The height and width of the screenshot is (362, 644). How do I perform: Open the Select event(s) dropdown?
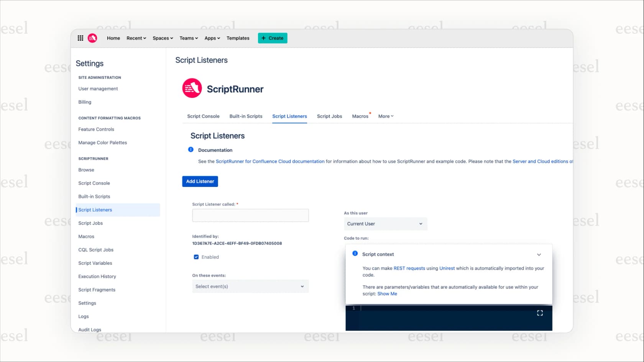tap(250, 287)
